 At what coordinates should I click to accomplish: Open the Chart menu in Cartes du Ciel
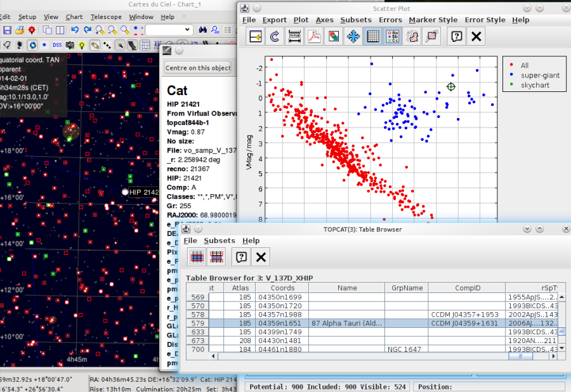74,16
